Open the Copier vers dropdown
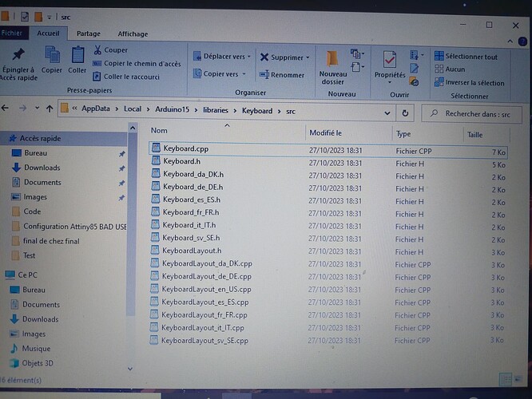 coord(219,73)
